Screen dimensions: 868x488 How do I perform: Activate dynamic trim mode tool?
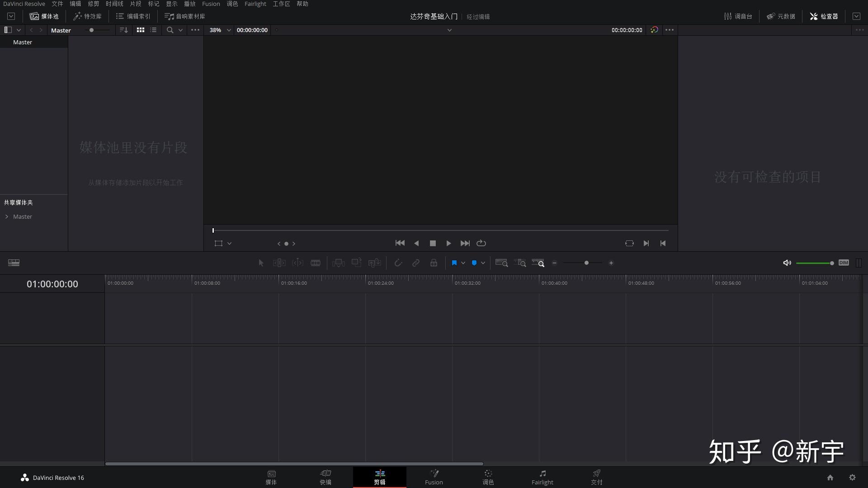[297, 263]
